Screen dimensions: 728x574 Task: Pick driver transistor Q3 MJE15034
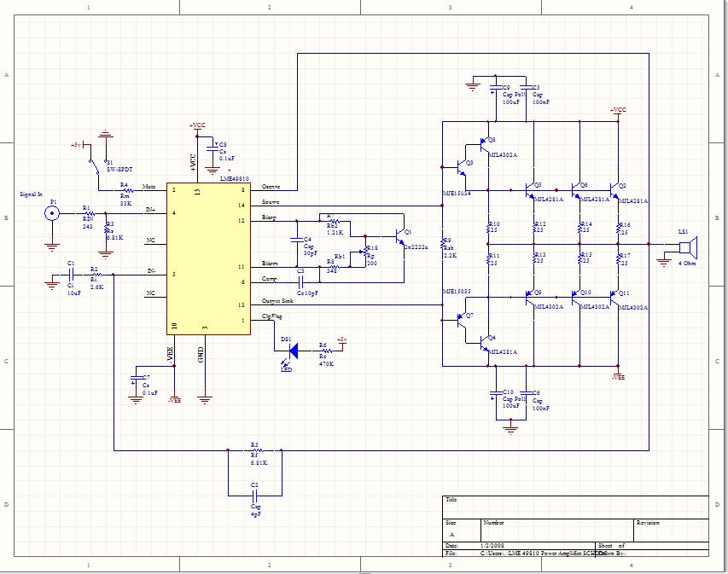pos(461,167)
